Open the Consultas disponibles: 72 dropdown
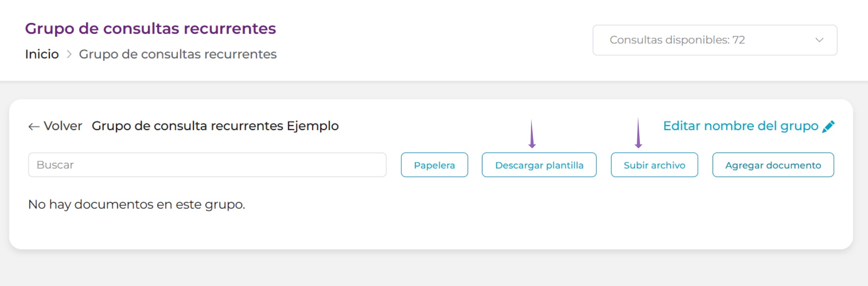This screenshot has width=868, height=286. pos(715,40)
